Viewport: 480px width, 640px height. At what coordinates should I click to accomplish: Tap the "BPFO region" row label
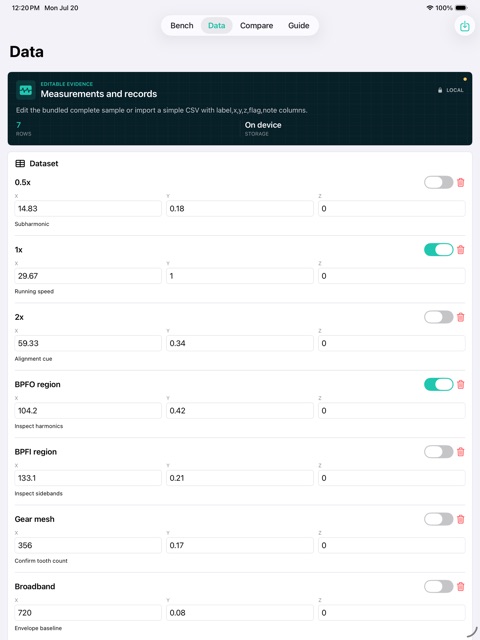coord(38,384)
